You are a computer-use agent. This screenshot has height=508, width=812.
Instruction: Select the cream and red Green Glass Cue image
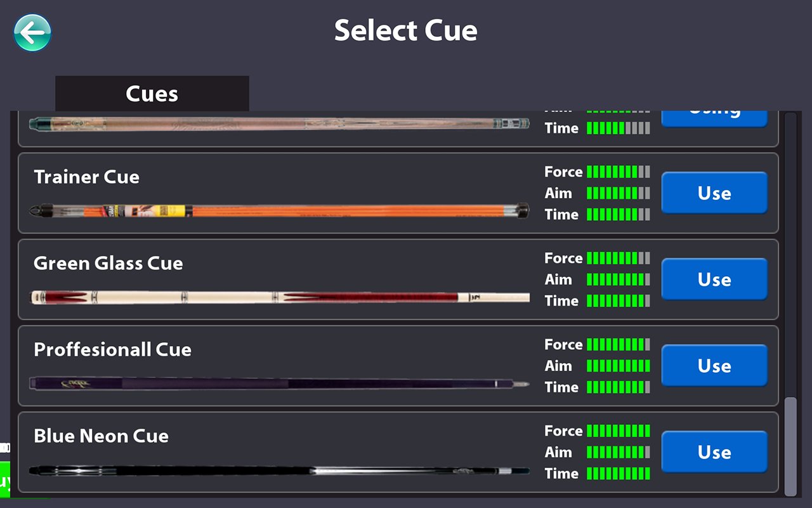coord(279,297)
